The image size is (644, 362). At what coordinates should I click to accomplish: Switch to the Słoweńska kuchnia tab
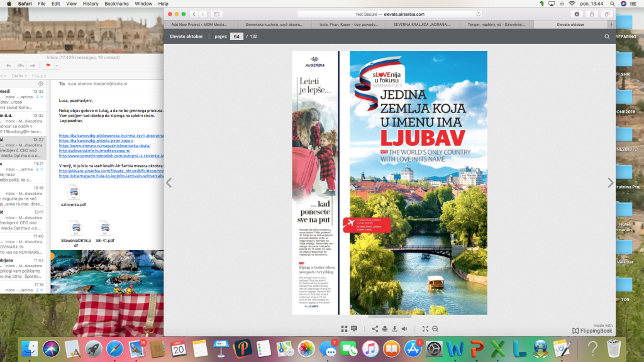point(274,25)
